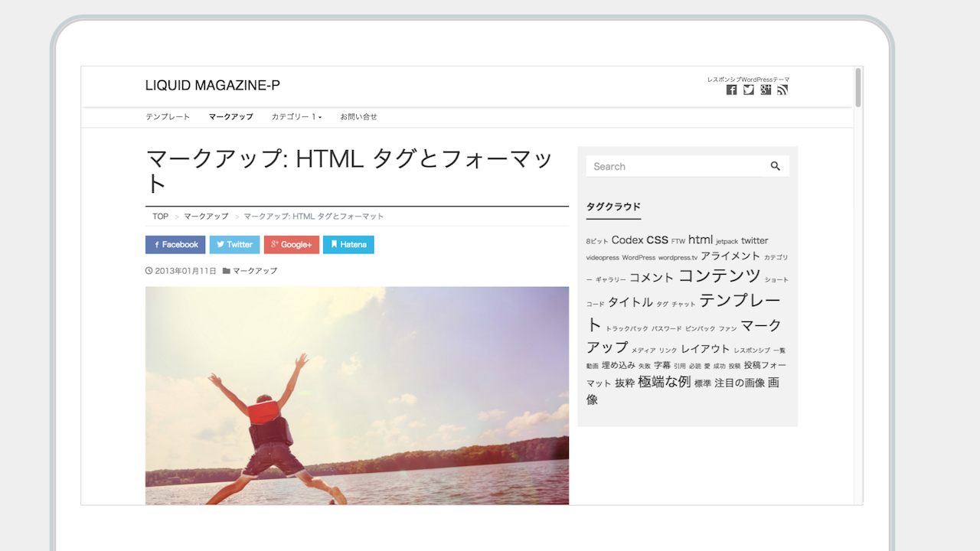
Task: Bookmark post with Hatena button
Action: (348, 245)
